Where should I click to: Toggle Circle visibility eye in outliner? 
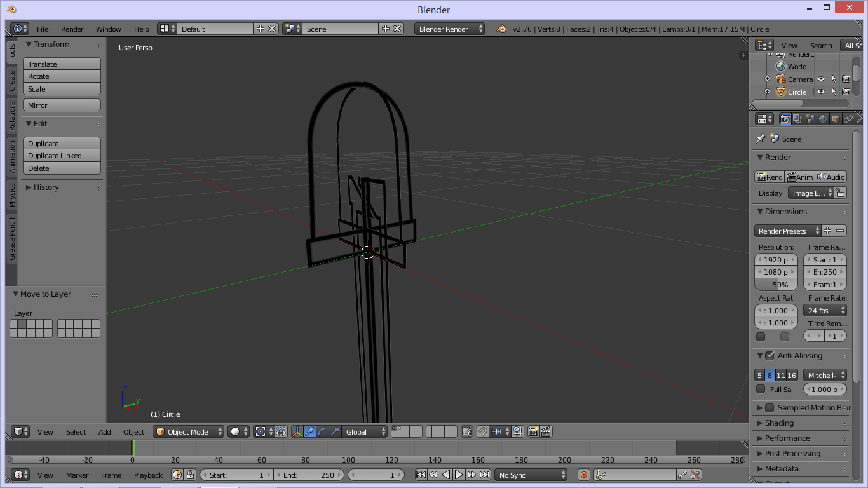point(821,91)
